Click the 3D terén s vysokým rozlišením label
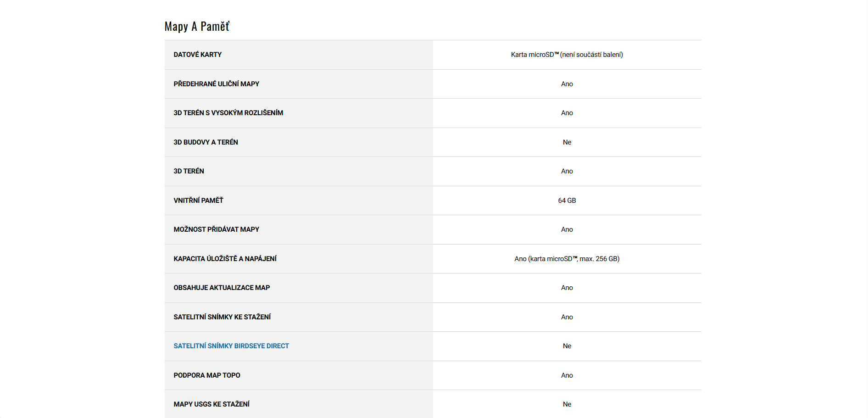This screenshot has height=418, width=868. (228, 113)
